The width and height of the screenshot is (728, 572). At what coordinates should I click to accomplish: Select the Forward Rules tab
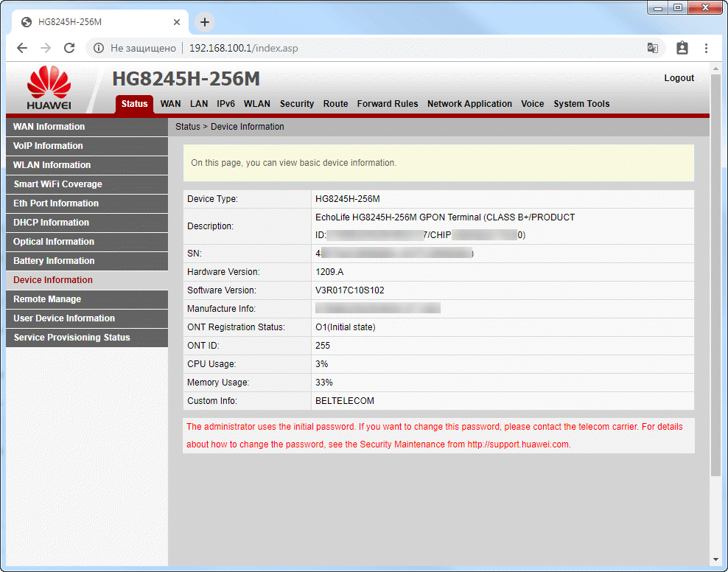pos(387,104)
